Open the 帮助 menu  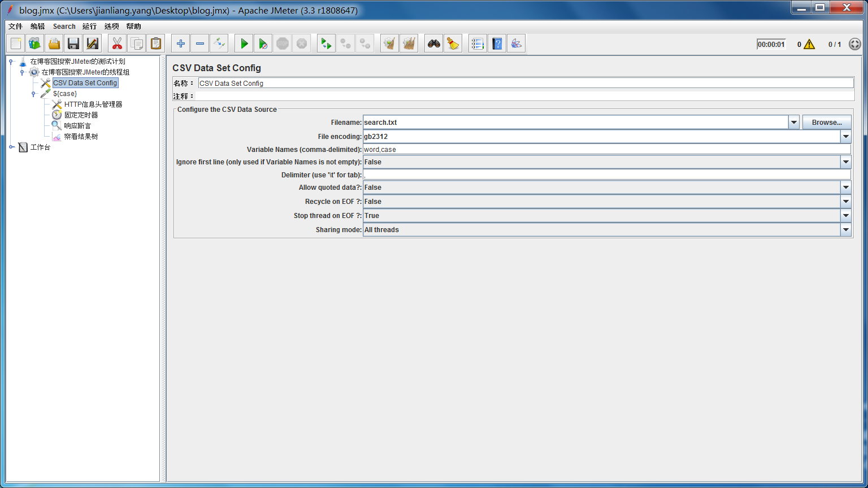coord(134,27)
